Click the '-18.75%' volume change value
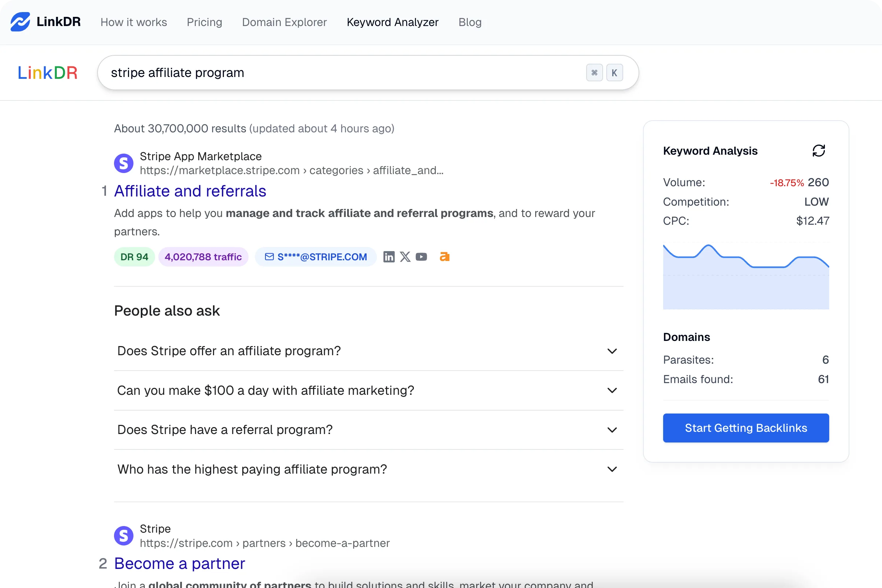This screenshot has width=882, height=588. tap(787, 183)
